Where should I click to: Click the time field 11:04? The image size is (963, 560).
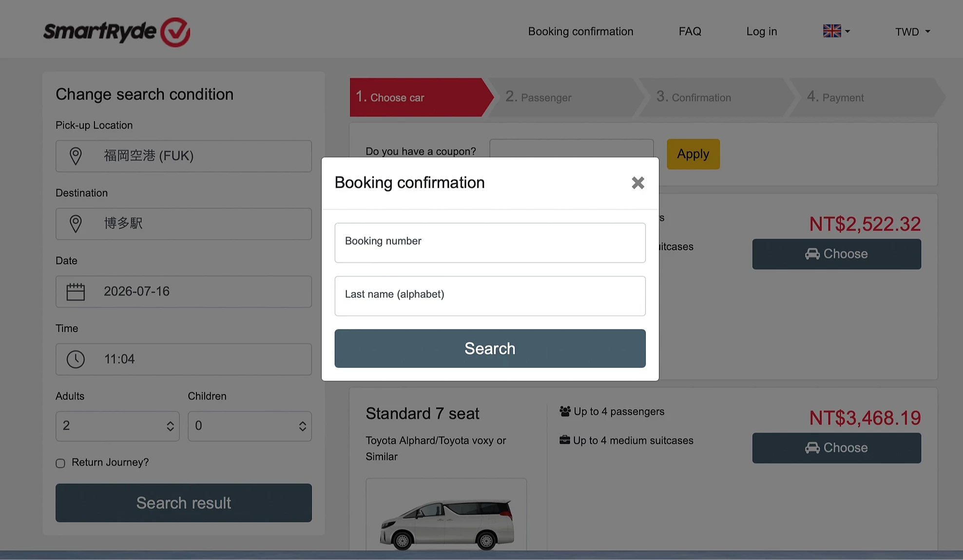point(184,359)
